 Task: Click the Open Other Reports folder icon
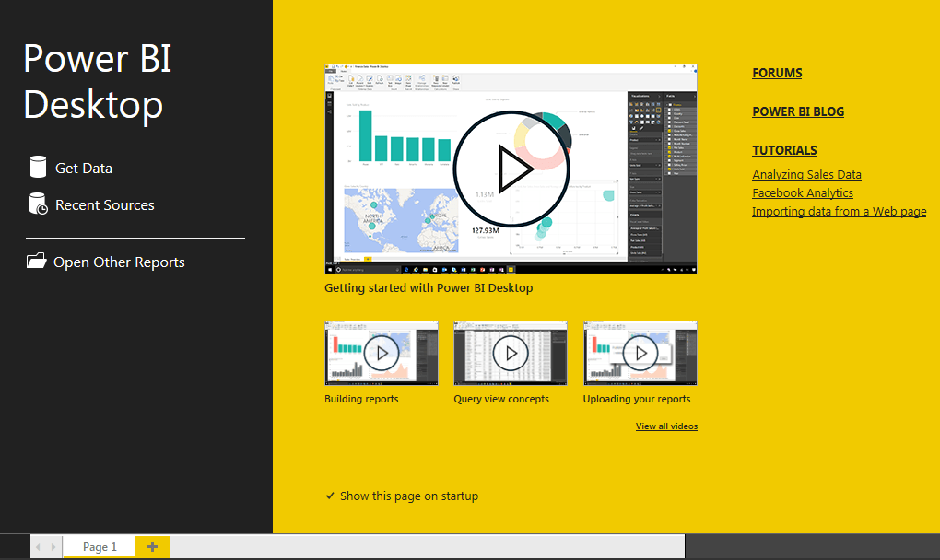pyautogui.click(x=37, y=262)
